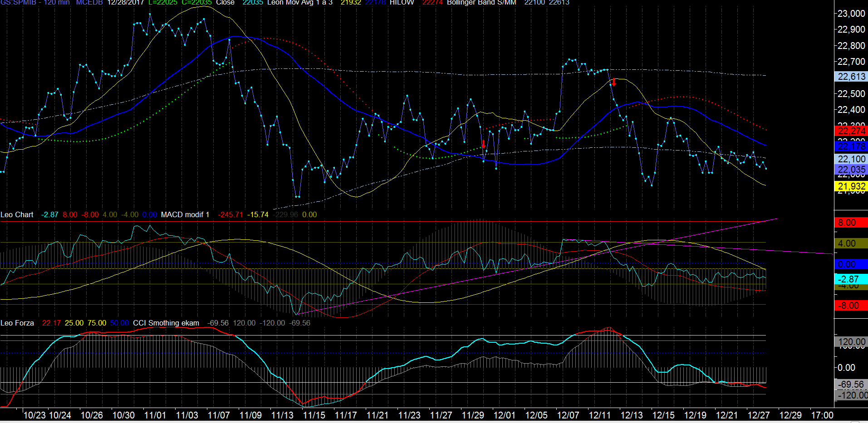The height and width of the screenshot is (423, 868).
Task: Click the 75.00 value in Leo Forza header
Action: coord(97,323)
